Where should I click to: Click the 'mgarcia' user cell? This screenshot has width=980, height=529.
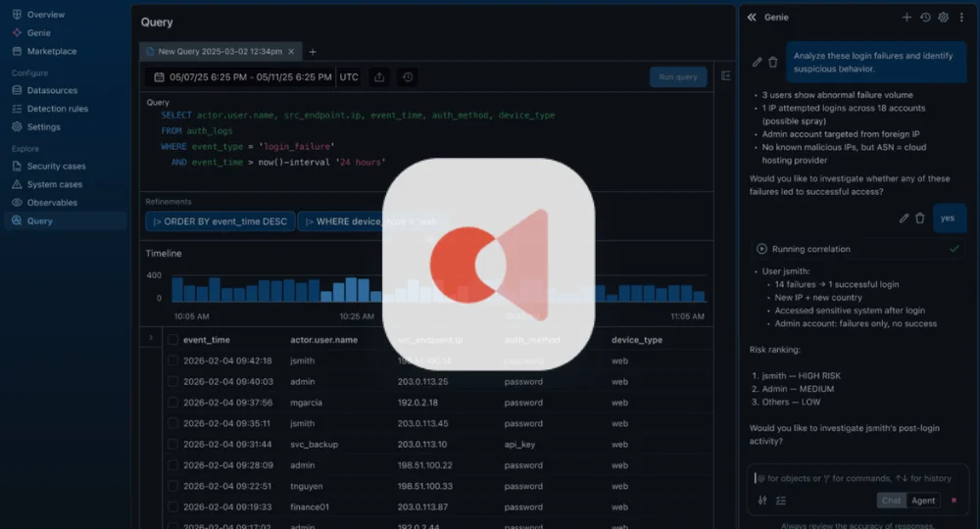(306, 403)
